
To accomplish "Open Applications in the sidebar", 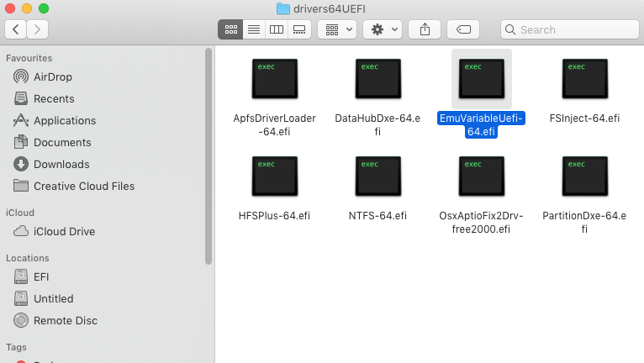I will click(65, 120).
